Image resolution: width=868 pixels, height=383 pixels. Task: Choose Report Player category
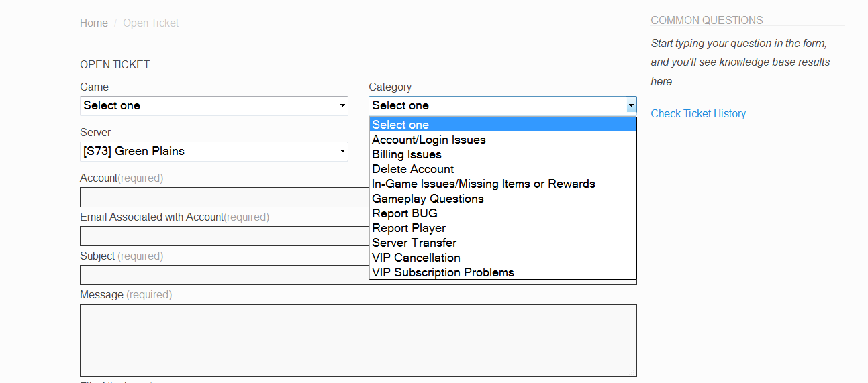click(x=409, y=228)
